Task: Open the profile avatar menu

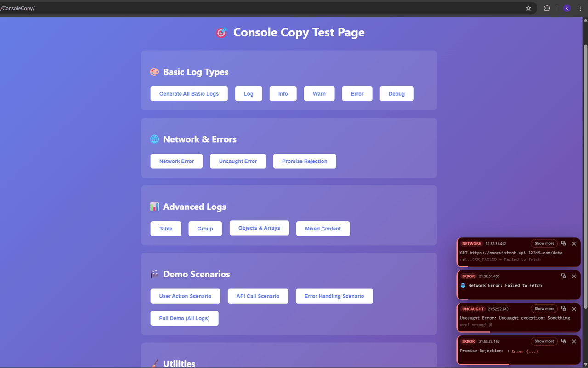Action: (567, 8)
